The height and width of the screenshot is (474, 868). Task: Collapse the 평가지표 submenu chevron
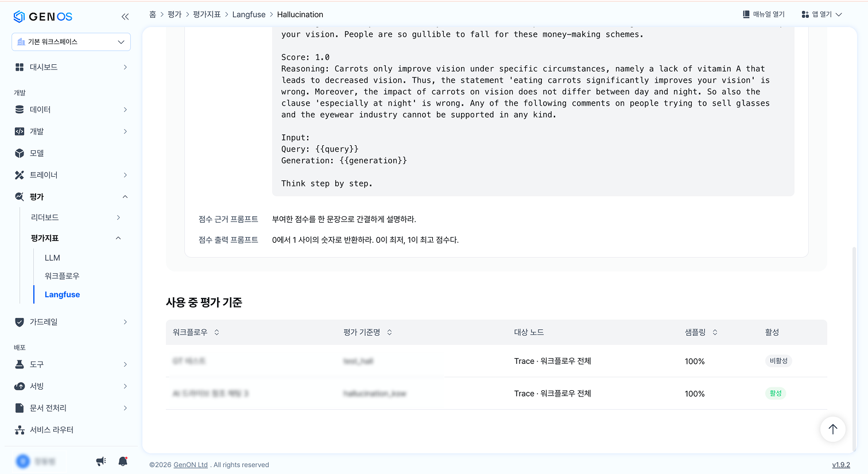[x=118, y=238]
